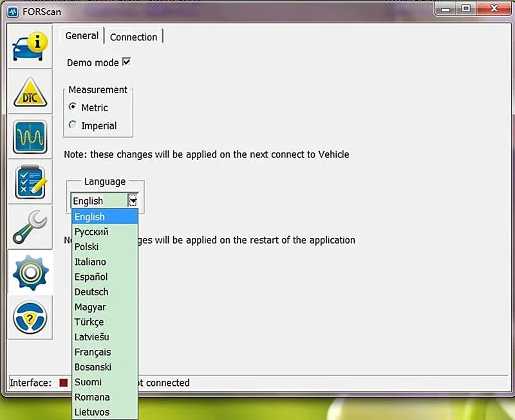Choose Français from the language list
The height and width of the screenshot is (420, 515).
(x=105, y=352)
